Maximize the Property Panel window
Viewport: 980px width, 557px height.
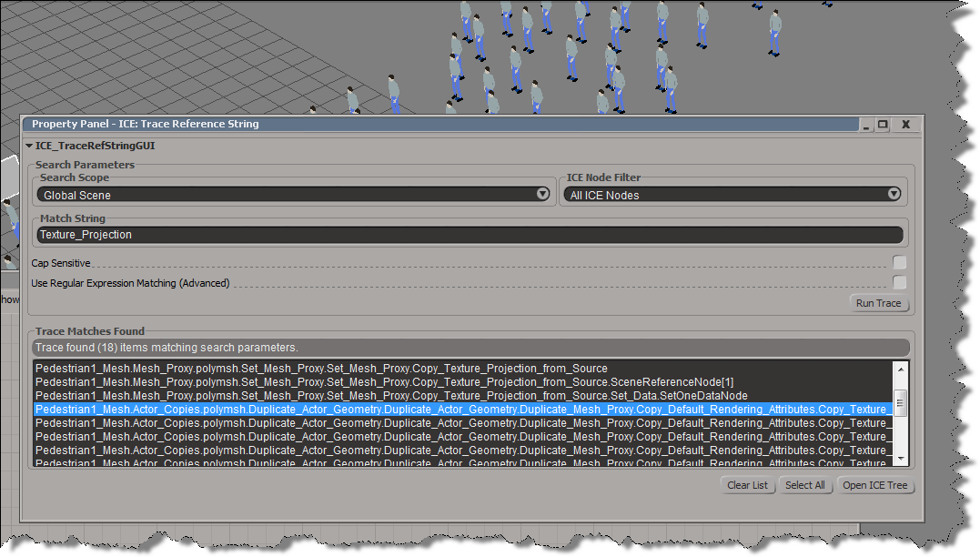(883, 125)
